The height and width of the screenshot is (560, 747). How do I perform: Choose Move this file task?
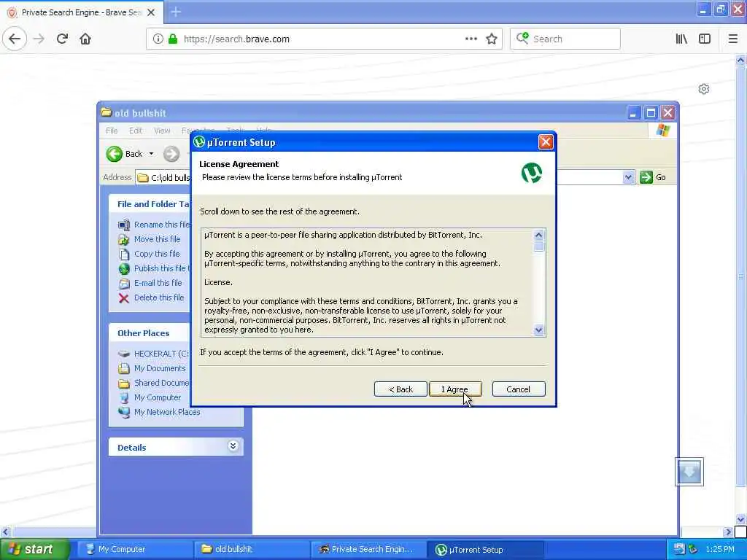pyautogui.click(x=158, y=239)
